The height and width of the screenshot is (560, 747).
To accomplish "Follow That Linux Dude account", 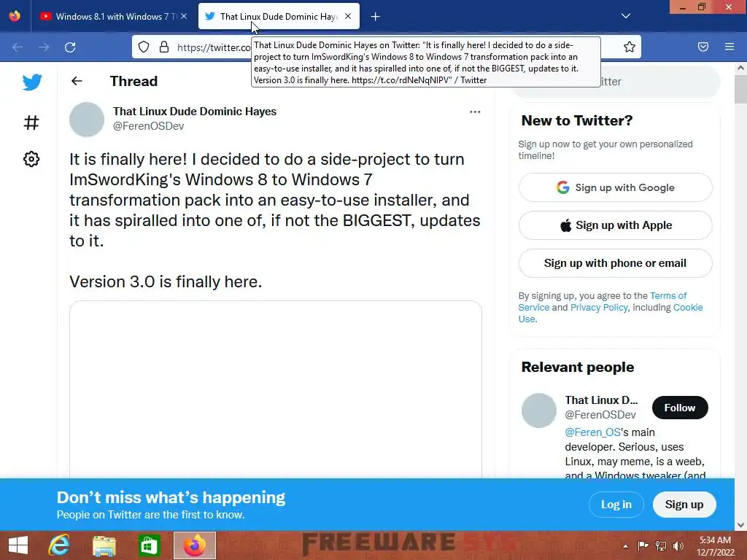I will click(x=680, y=408).
